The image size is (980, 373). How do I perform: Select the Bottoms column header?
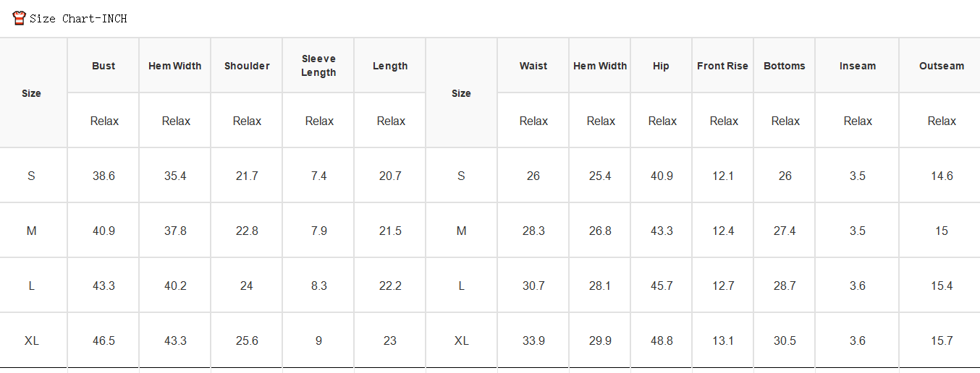tap(785, 66)
